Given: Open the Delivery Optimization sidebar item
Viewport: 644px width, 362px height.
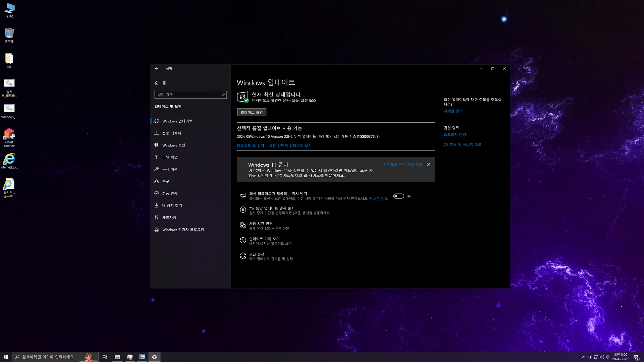Looking at the screenshot, I should point(171,133).
